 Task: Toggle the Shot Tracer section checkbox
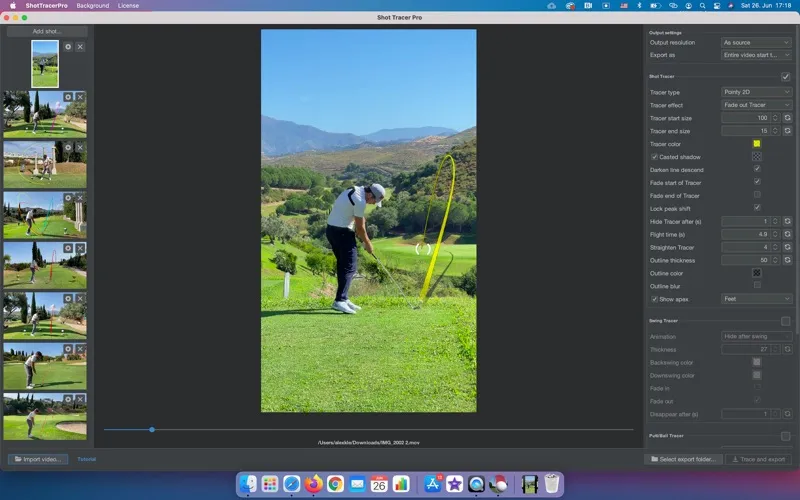(x=785, y=77)
